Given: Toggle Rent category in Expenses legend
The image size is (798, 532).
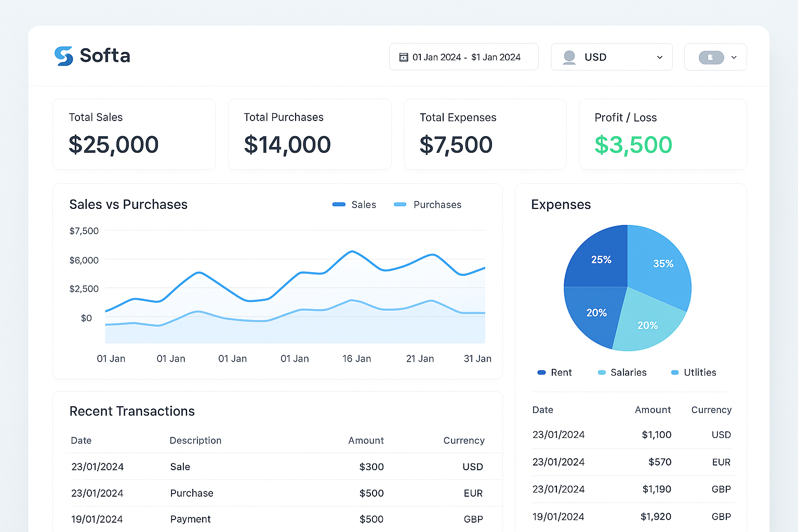Looking at the screenshot, I should pyautogui.click(x=554, y=373).
